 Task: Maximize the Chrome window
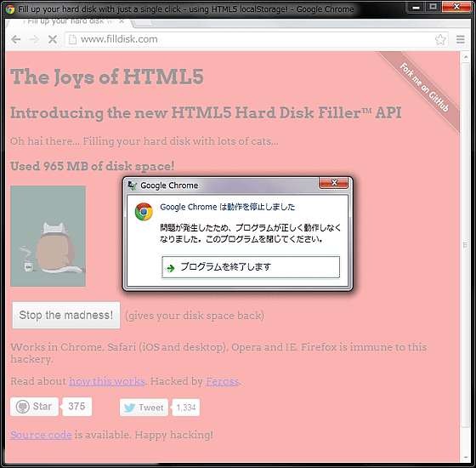point(433,7)
